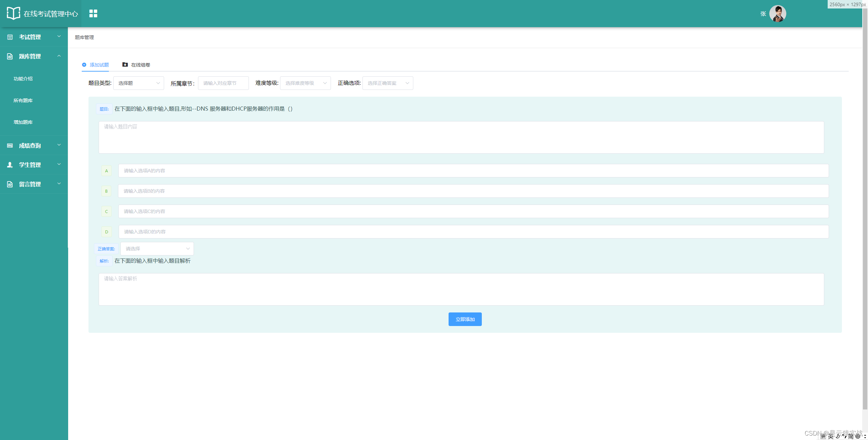Open the 难度等级 dropdown

click(x=305, y=83)
